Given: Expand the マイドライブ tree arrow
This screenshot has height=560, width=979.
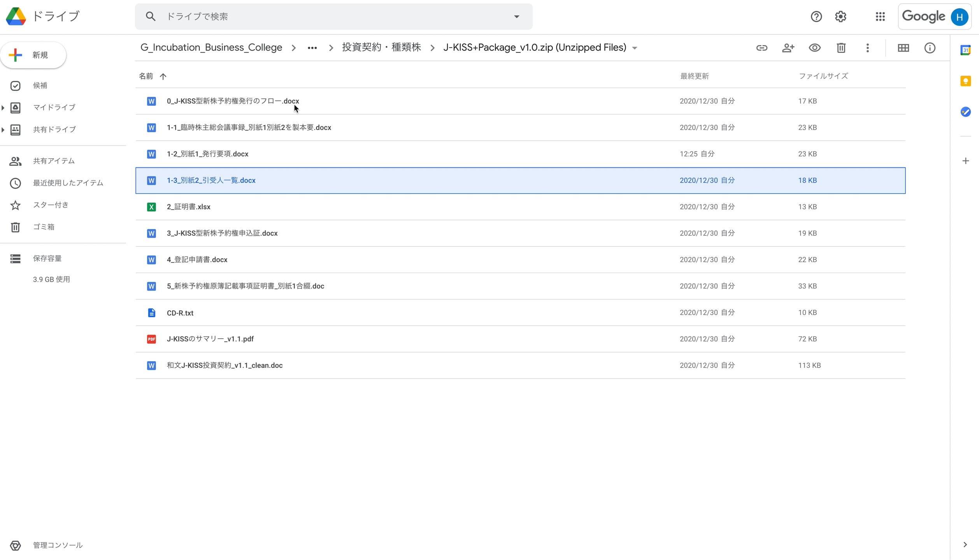Looking at the screenshot, I should coord(3,107).
